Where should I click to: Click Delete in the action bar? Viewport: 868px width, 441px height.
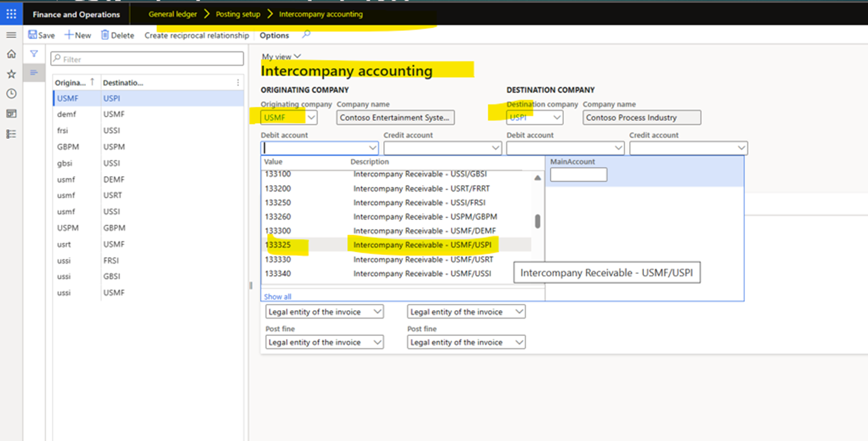[x=118, y=35]
